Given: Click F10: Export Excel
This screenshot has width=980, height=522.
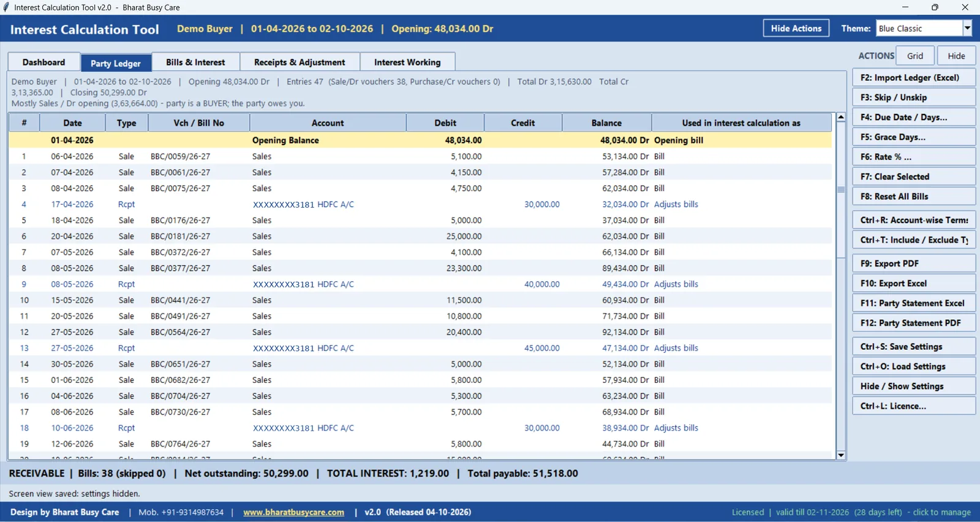Looking at the screenshot, I should tap(914, 283).
